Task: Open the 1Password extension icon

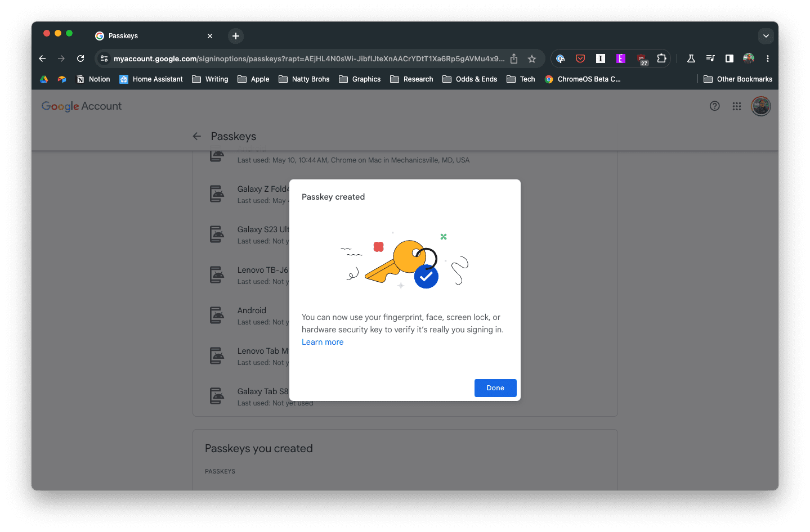Action: point(561,58)
